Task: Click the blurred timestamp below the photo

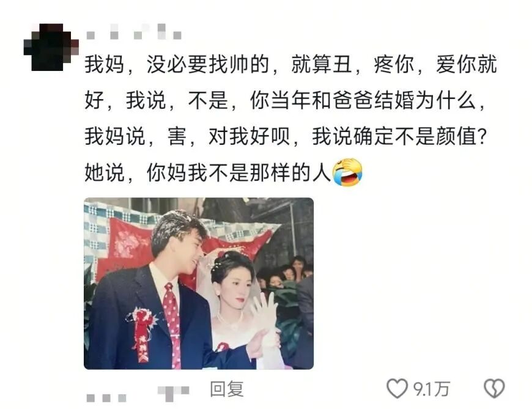Action: coord(106,398)
